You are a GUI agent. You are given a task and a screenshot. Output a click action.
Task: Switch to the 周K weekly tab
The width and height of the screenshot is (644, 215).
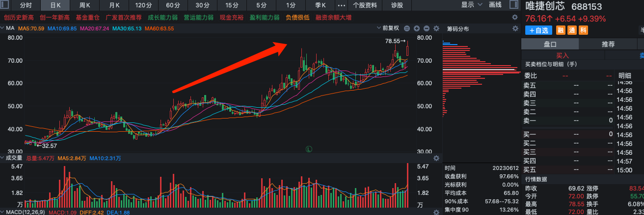point(84,5)
